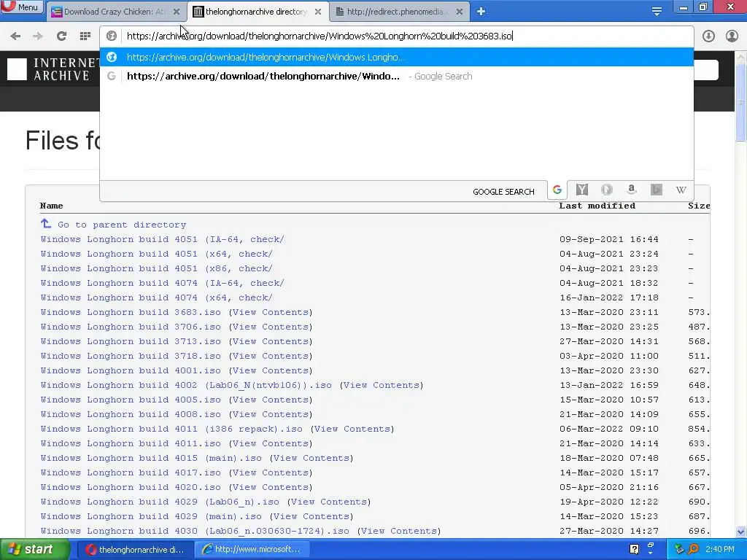Screen dimensions: 747x560
Task: Download Windows Longhorn build 4001.iso
Action: (131, 370)
